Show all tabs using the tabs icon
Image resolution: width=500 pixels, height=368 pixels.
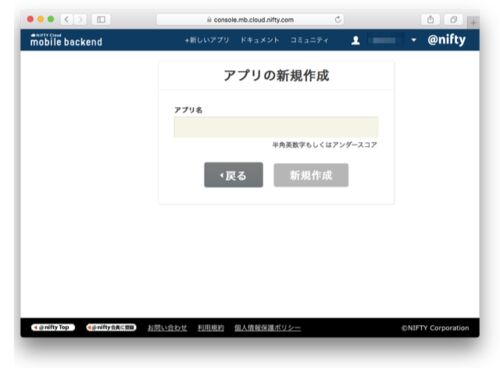click(x=453, y=20)
